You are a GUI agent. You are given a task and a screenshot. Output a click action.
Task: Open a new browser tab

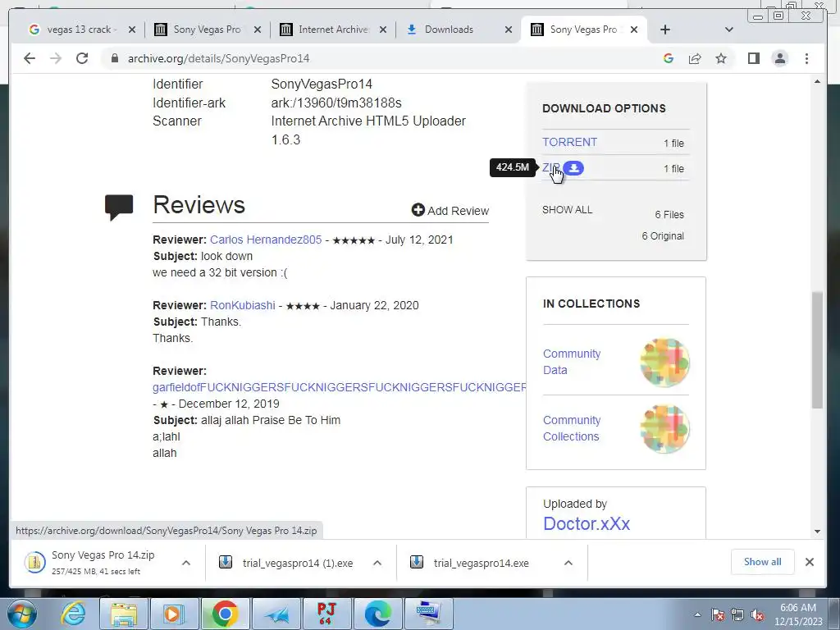tap(664, 30)
